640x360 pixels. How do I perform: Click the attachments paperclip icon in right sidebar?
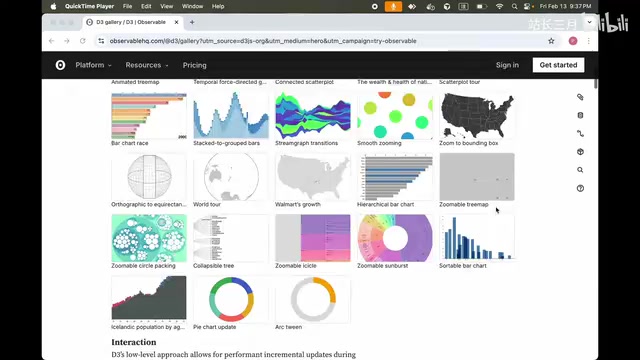[x=580, y=97]
